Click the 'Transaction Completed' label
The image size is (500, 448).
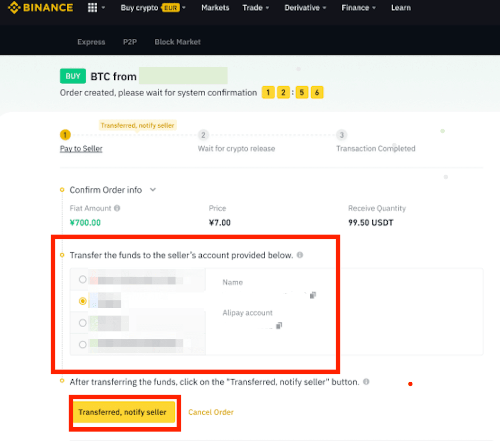[x=376, y=149]
